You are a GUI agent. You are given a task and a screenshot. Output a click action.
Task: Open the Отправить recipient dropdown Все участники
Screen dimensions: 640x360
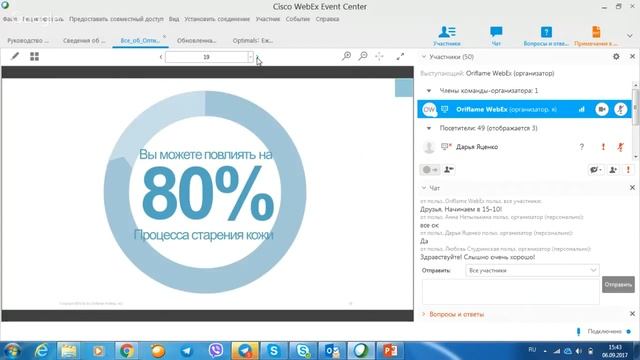point(532,271)
